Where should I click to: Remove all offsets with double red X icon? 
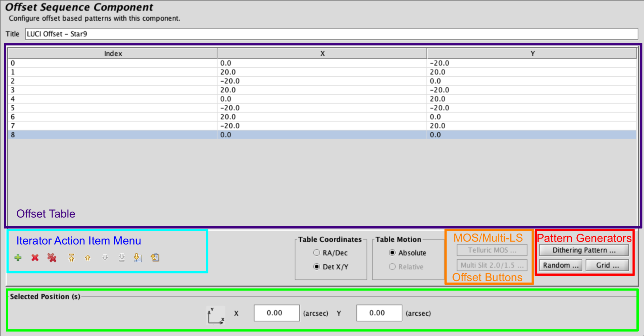pos(52,258)
